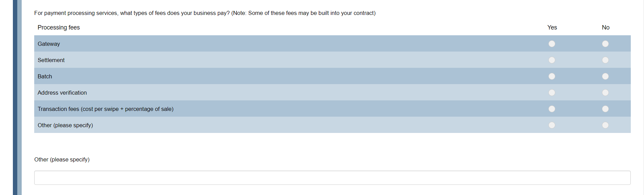The width and height of the screenshot is (644, 195).
Task: Click the Gateway row label
Action: [49, 44]
